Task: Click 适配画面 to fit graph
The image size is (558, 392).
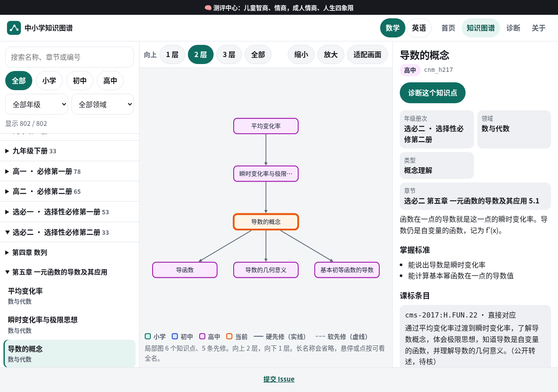Action: point(367,54)
